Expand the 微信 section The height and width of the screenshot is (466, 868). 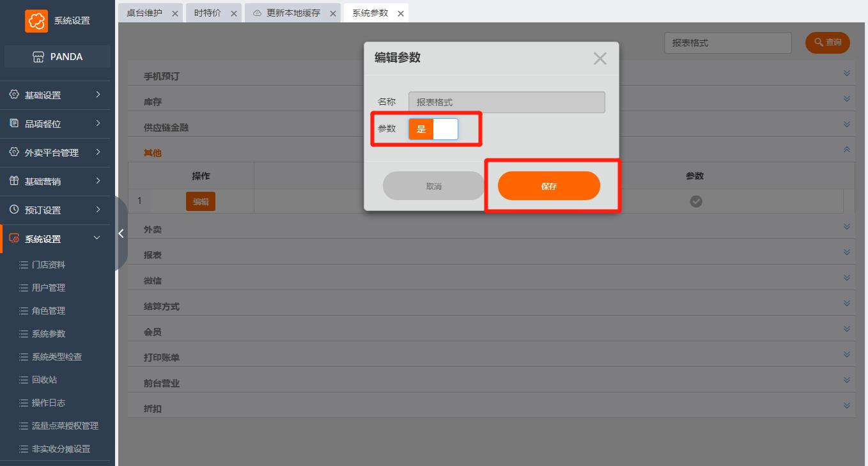[x=847, y=278]
